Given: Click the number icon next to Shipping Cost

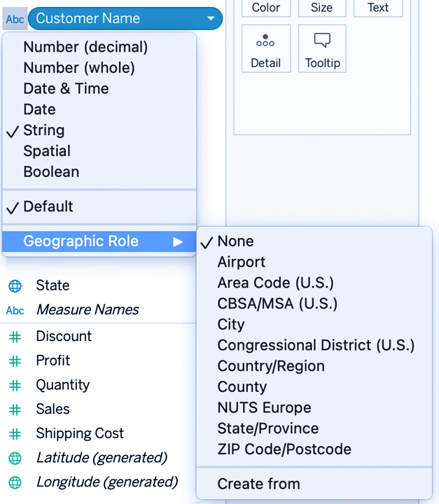Looking at the screenshot, I should coord(15,434).
